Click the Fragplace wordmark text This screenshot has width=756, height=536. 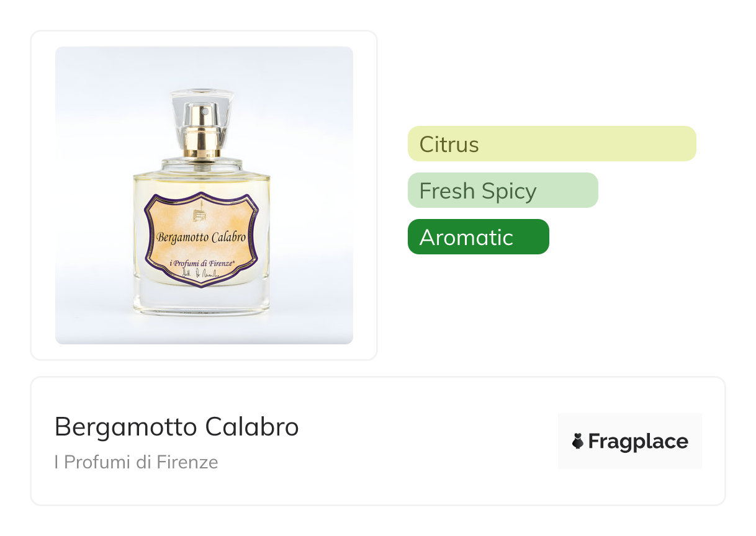pyautogui.click(x=638, y=442)
